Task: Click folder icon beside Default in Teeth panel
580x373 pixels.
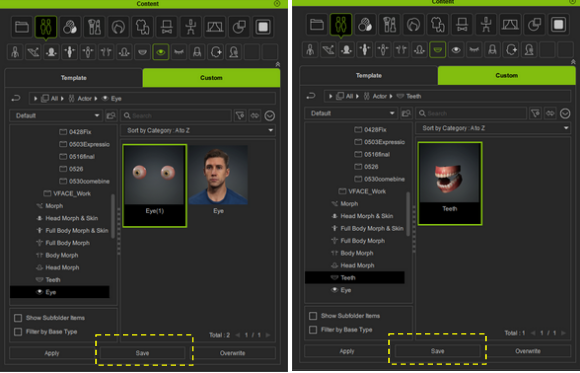Action: pos(406,114)
